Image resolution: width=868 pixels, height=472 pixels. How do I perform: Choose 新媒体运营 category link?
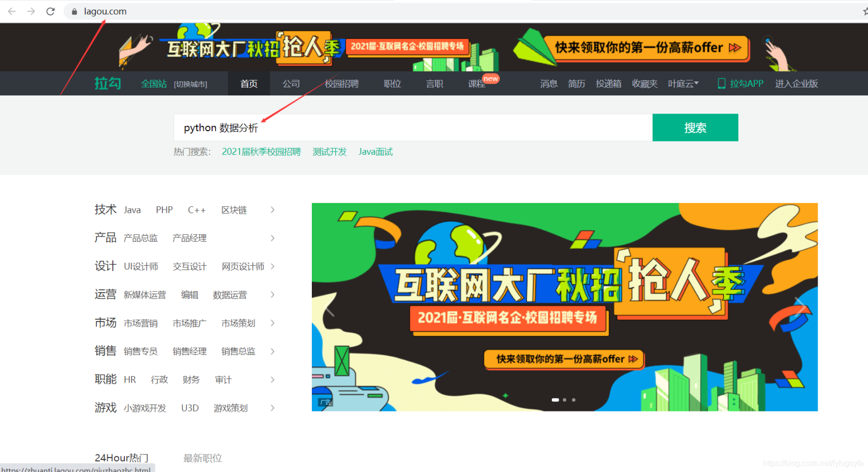click(x=145, y=295)
